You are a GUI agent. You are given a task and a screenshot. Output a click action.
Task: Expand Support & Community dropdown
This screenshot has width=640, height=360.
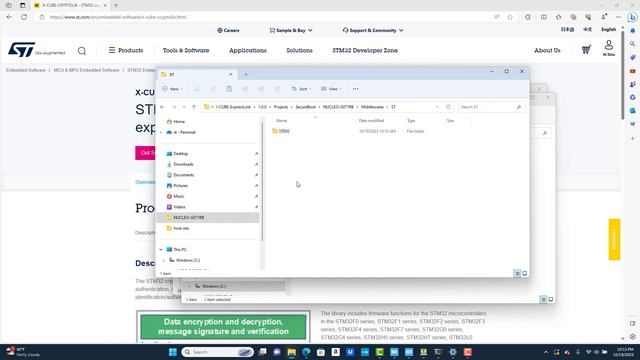coord(373,30)
